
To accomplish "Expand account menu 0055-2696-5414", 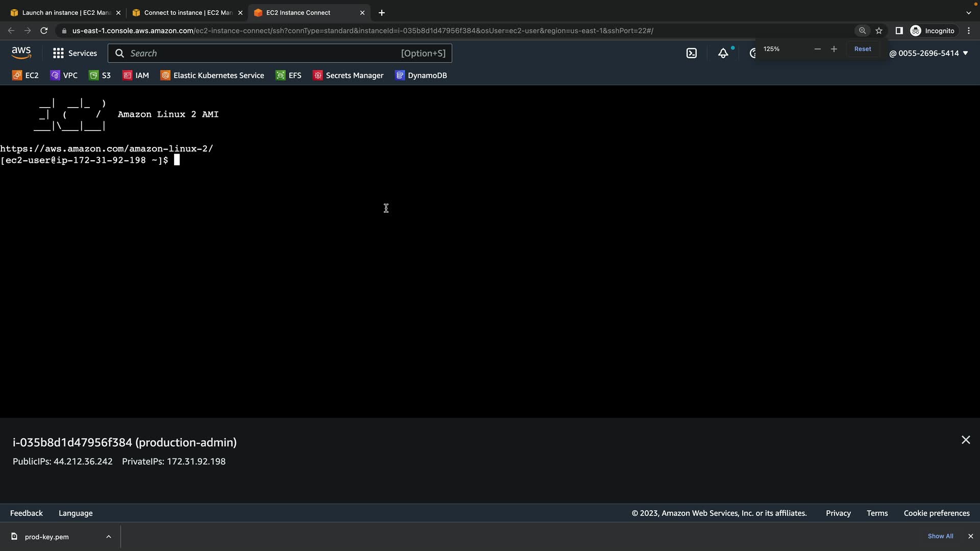I will point(928,53).
